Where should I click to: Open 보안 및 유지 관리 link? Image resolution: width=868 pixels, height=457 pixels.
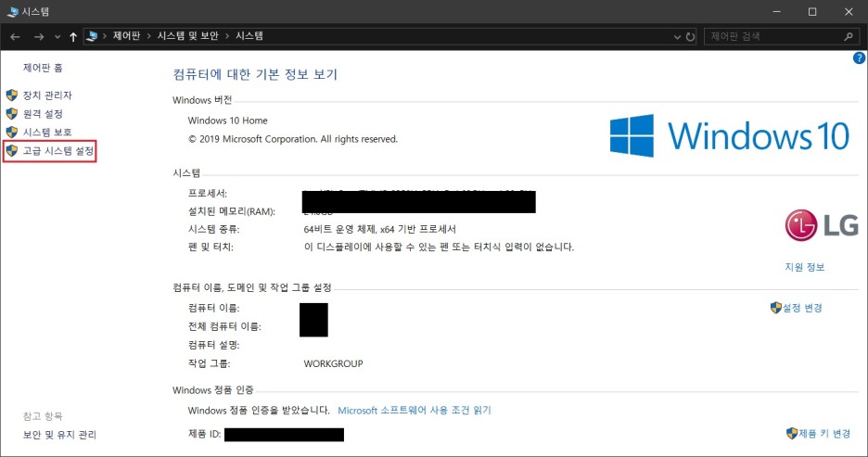(59, 435)
